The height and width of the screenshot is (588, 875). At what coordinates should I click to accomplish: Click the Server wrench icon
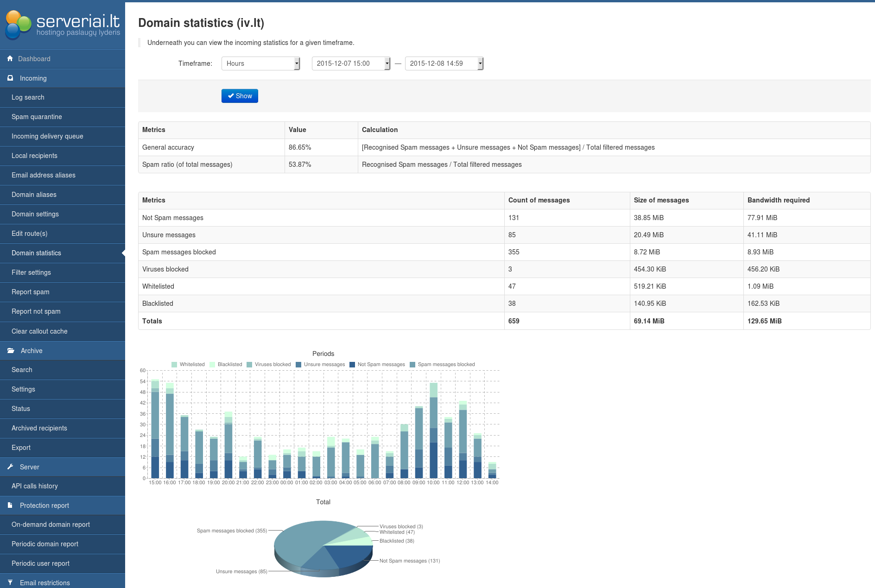[10, 467]
